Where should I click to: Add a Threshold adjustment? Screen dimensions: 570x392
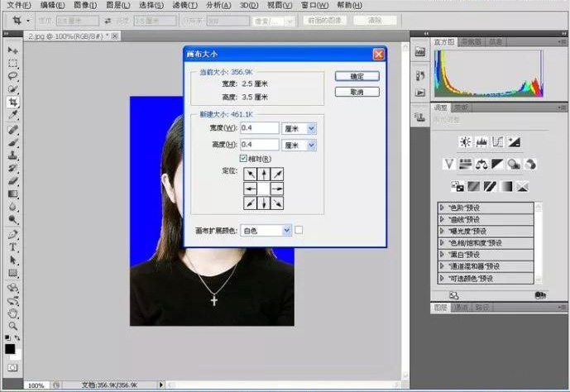490,187
